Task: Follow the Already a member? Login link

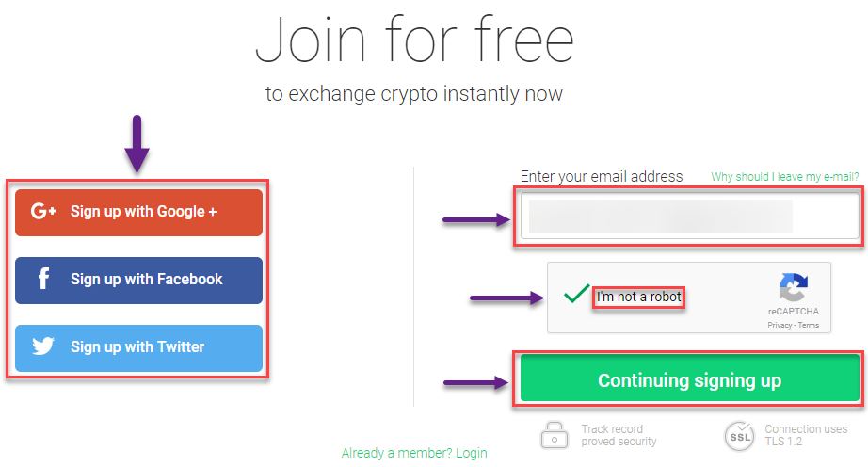Action: click(414, 453)
